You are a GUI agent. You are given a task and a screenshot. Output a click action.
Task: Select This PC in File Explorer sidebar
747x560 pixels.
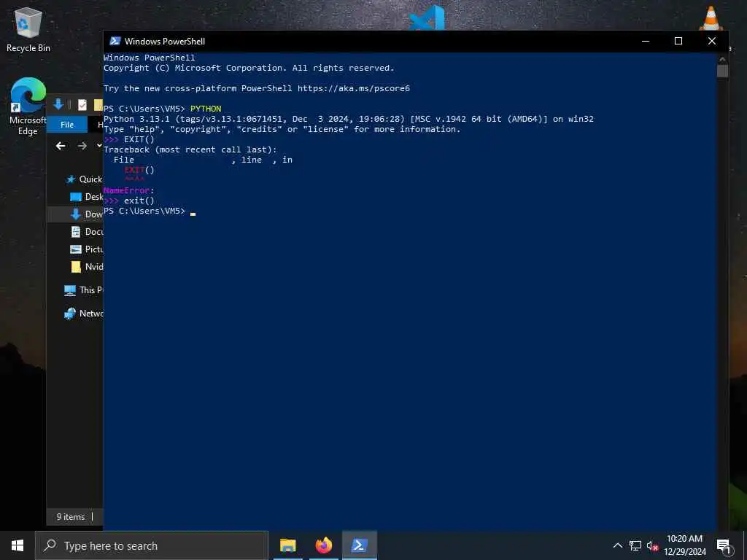(83, 290)
